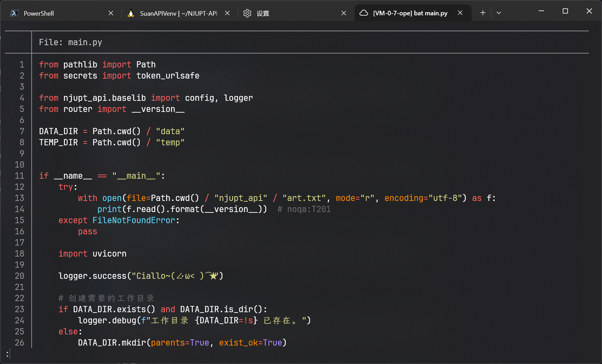Expand the new tab profile dropdown
Viewport: 602px width, 364px height.
pos(499,13)
